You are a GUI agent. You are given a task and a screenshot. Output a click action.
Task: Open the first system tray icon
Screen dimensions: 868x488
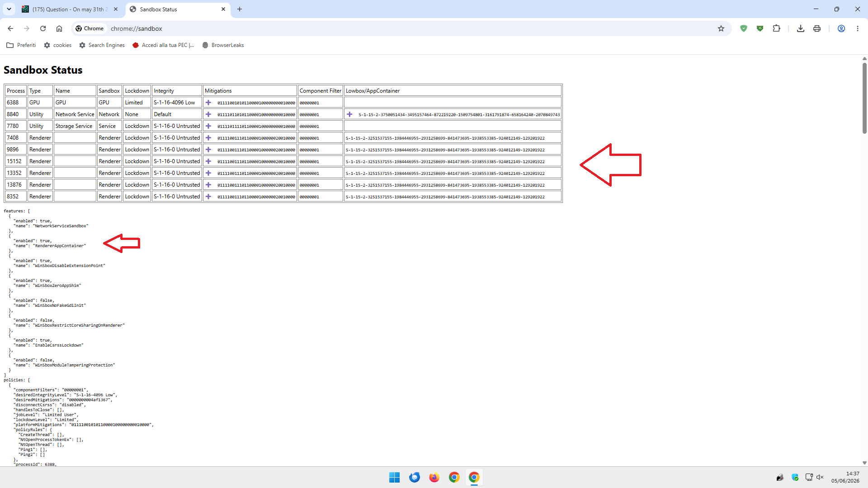(x=780, y=477)
